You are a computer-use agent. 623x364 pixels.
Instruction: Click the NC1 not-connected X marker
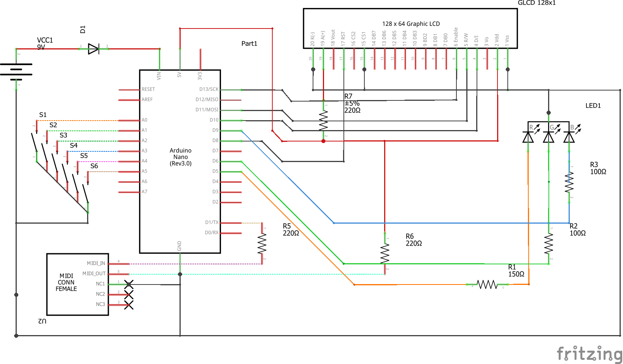pyautogui.click(x=129, y=284)
